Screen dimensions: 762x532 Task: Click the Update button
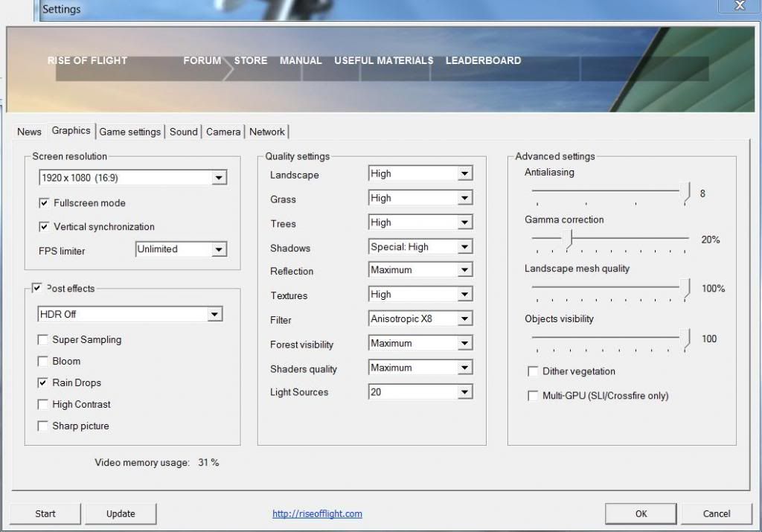point(121,513)
